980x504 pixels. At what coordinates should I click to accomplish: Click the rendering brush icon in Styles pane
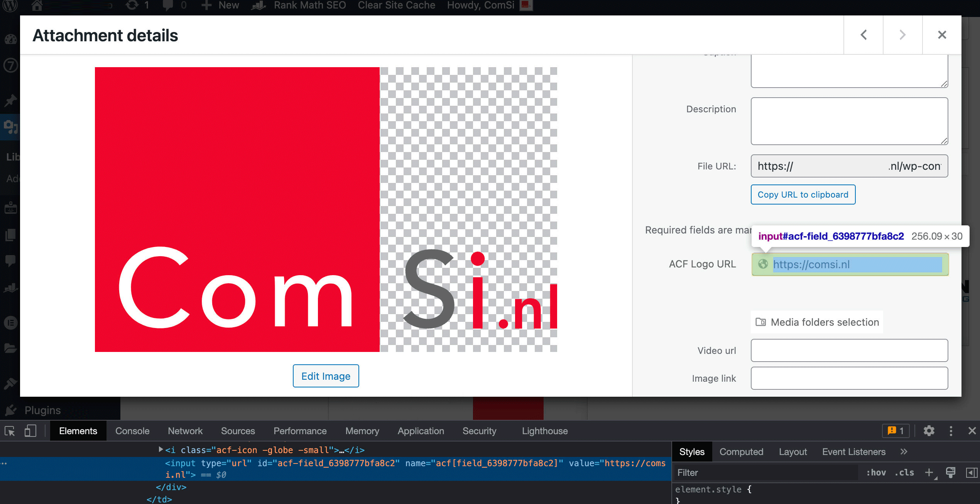click(x=951, y=472)
